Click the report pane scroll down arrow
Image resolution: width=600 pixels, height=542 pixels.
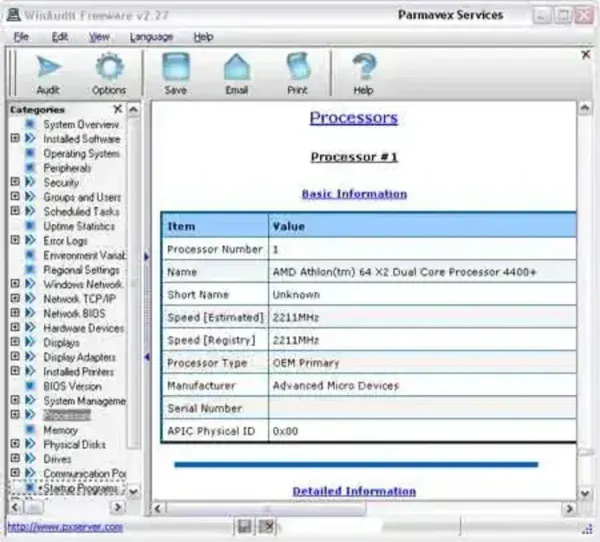(x=584, y=494)
